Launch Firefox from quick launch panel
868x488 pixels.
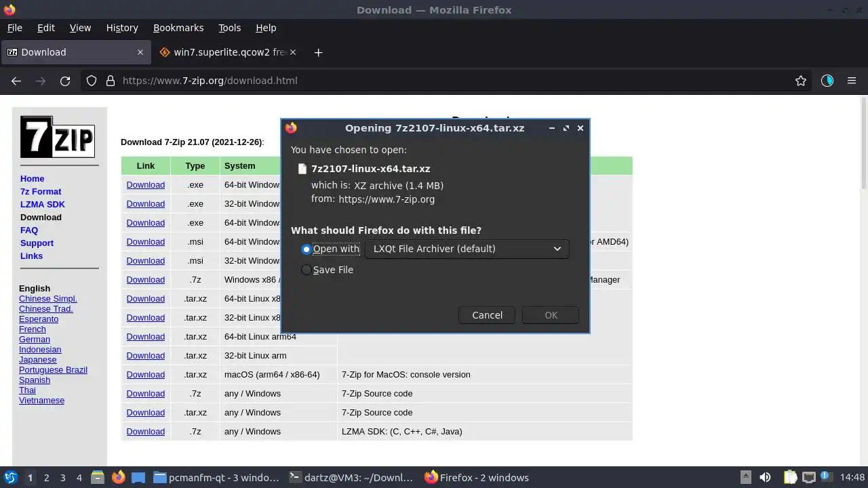(x=118, y=477)
